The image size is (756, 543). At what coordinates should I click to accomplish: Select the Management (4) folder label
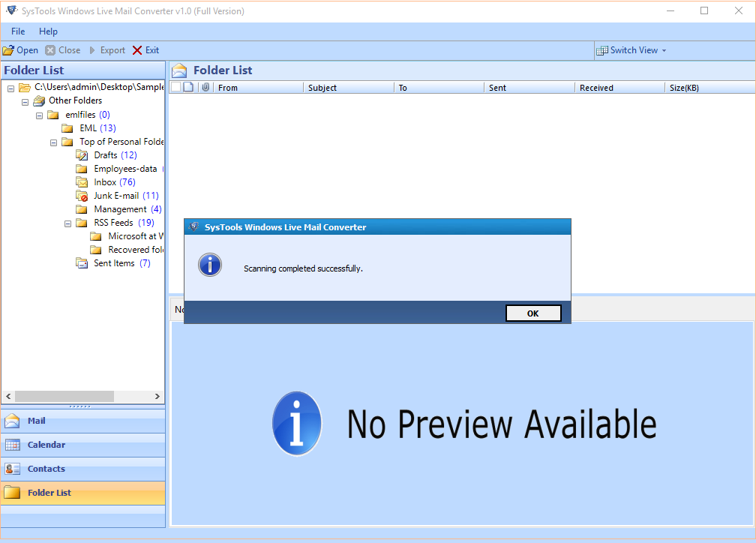point(127,209)
